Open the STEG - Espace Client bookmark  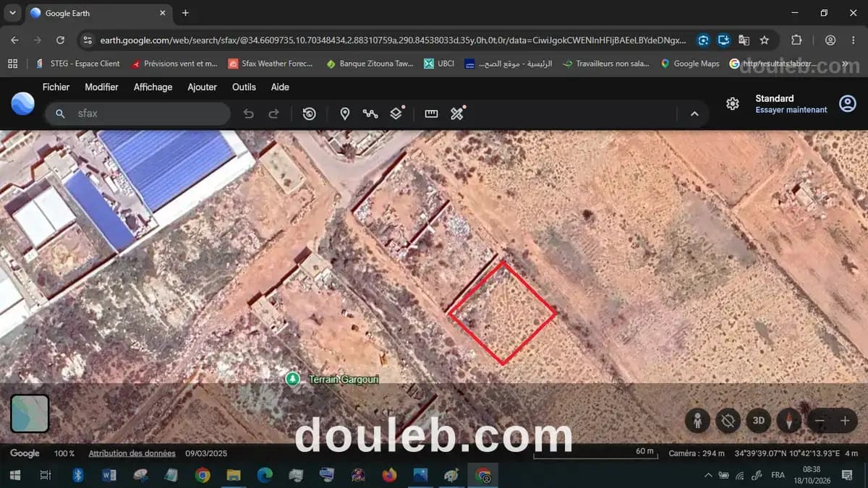coord(77,64)
